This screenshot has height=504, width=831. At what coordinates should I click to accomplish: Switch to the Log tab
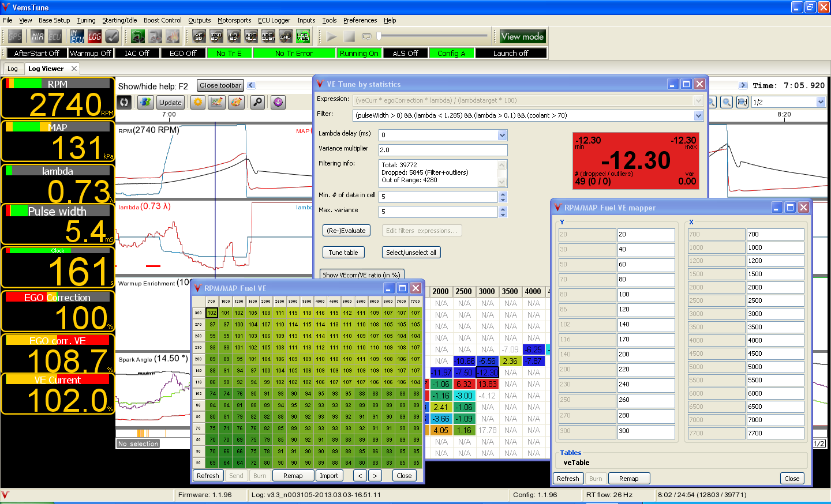click(13, 69)
